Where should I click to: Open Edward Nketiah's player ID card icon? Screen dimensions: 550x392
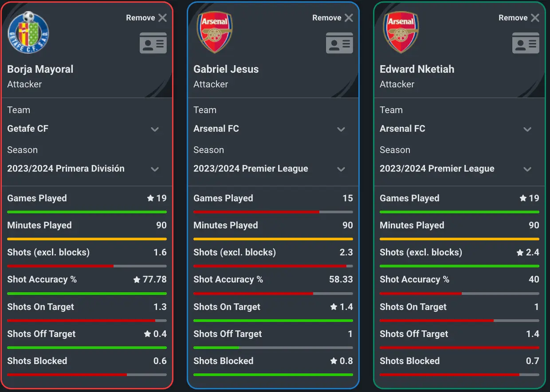pyautogui.click(x=526, y=43)
